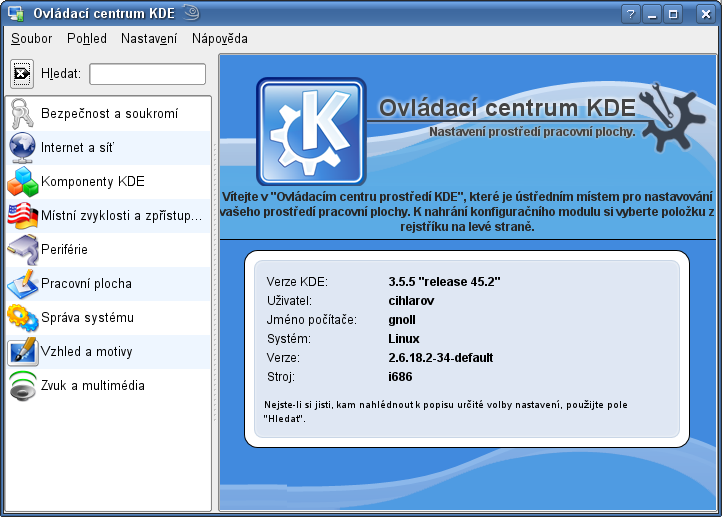Click the username cihlarov
The width and height of the screenshot is (722, 517).
411,301
